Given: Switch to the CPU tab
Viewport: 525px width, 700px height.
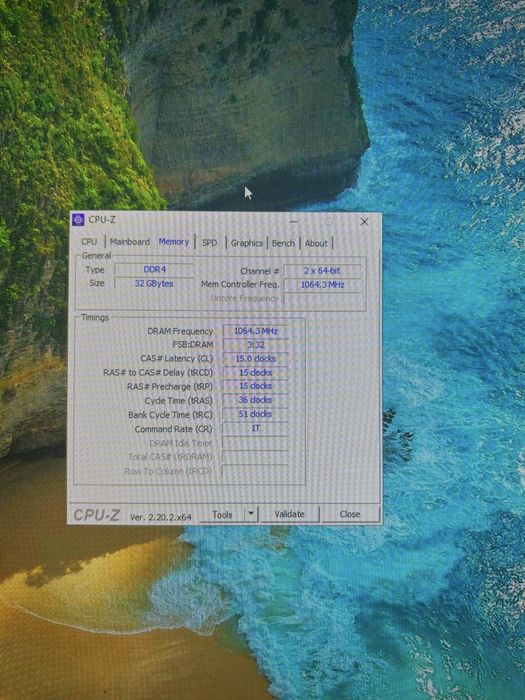Looking at the screenshot, I should (89, 242).
